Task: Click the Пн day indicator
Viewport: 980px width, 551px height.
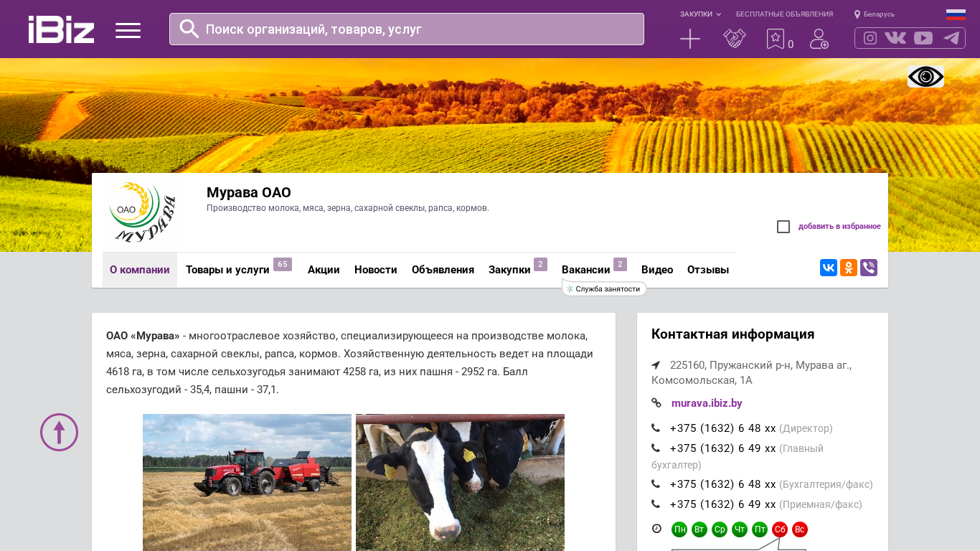Action: [x=679, y=529]
